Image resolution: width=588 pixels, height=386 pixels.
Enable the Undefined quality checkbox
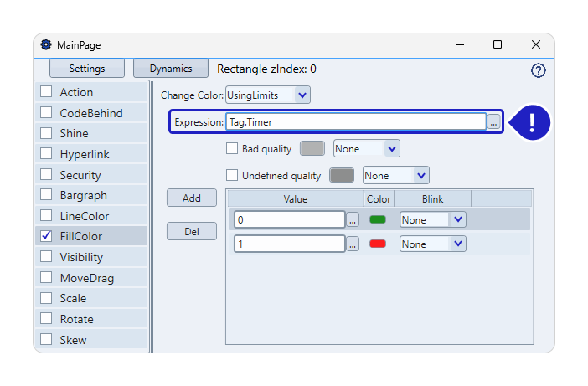(233, 175)
